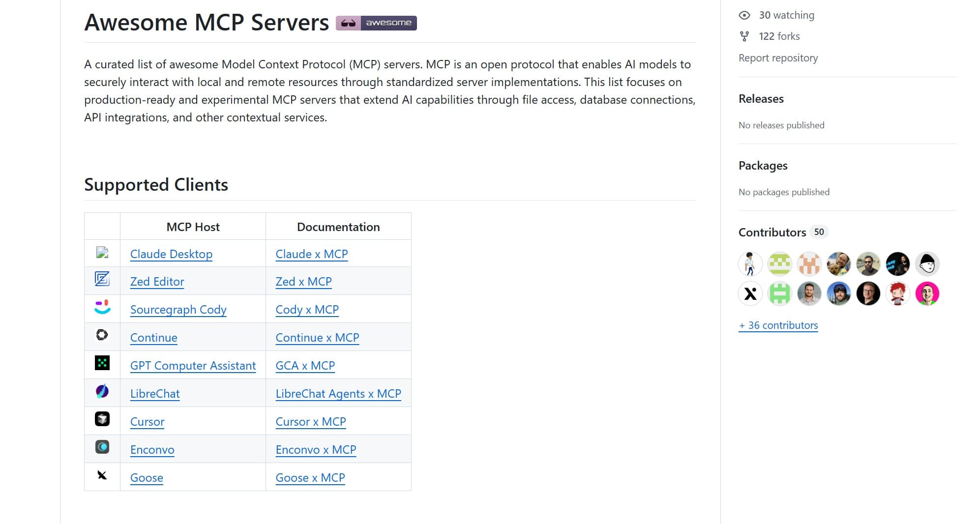980x524 pixels.
Task: Click the GPT Computer Assistant logo icon
Action: pyautogui.click(x=102, y=363)
